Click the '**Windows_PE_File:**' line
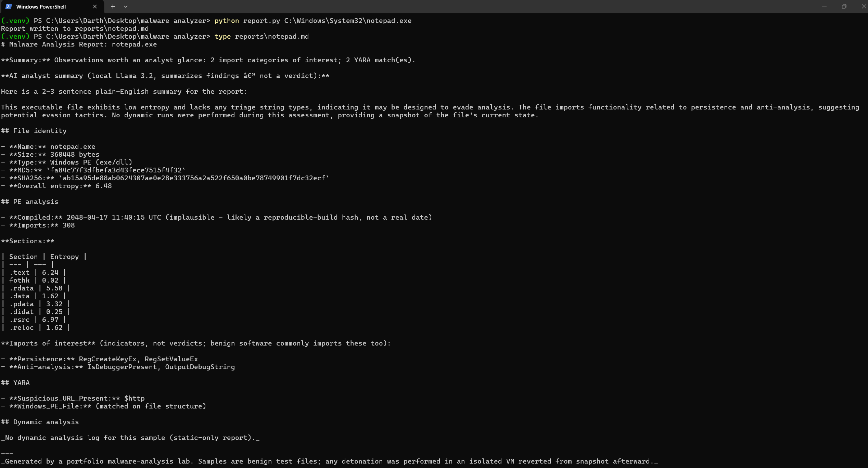This screenshot has width=868, height=468. click(104, 406)
